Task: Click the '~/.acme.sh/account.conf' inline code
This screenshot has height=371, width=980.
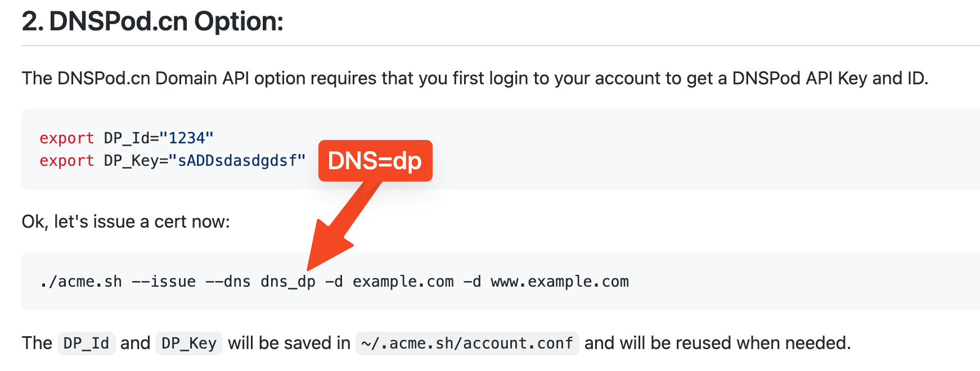Action: pyautogui.click(x=467, y=343)
